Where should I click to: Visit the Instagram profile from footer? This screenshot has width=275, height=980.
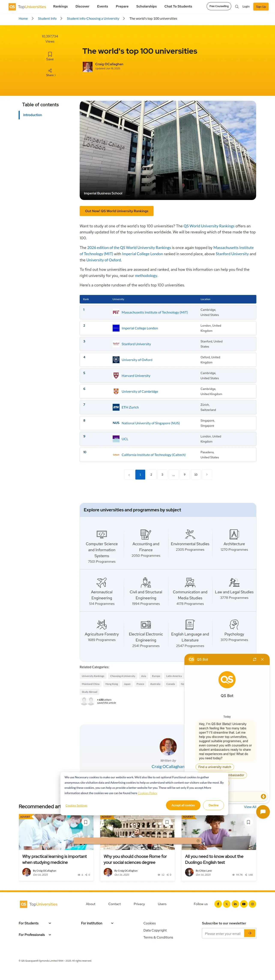coord(252,904)
